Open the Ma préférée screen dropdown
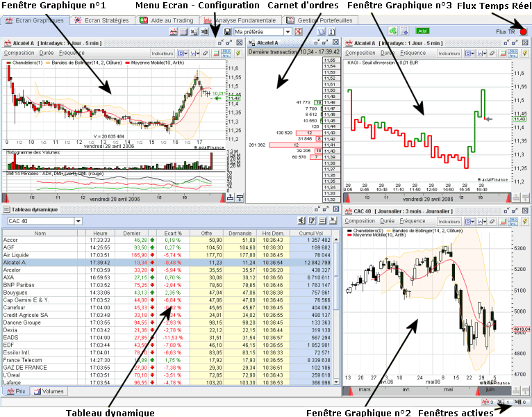The width and height of the screenshot is (532, 417). pos(288,32)
